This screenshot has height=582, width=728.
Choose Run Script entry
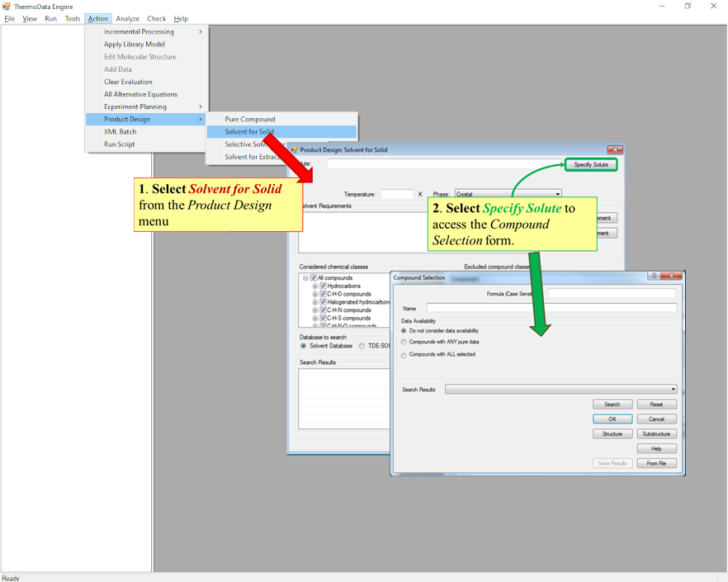[x=147, y=144]
